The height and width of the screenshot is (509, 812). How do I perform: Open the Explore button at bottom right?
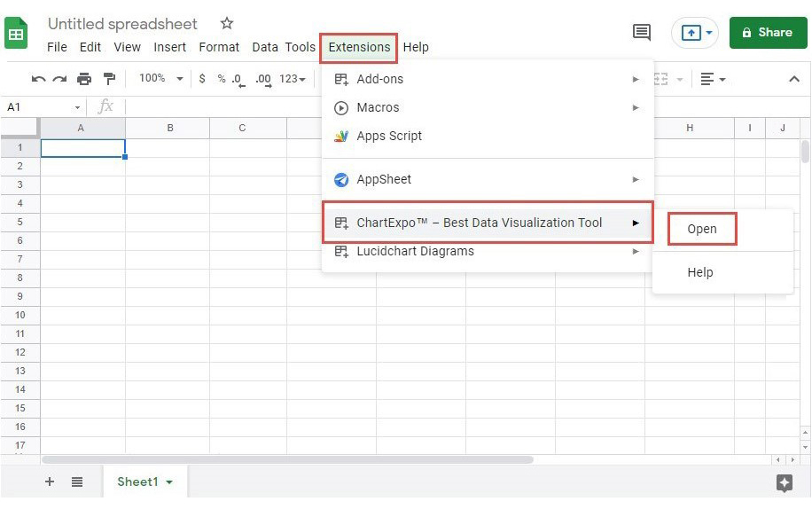784,483
